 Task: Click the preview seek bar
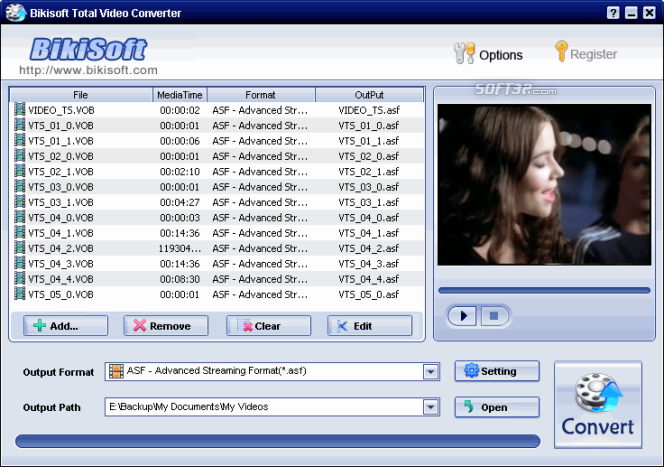(x=544, y=290)
